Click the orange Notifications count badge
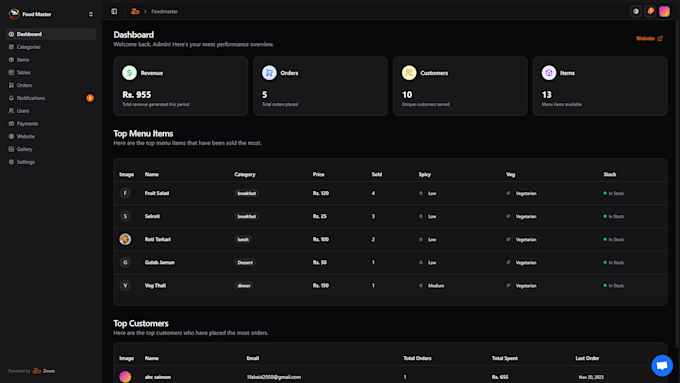This screenshot has height=383, width=680. (x=90, y=98)
